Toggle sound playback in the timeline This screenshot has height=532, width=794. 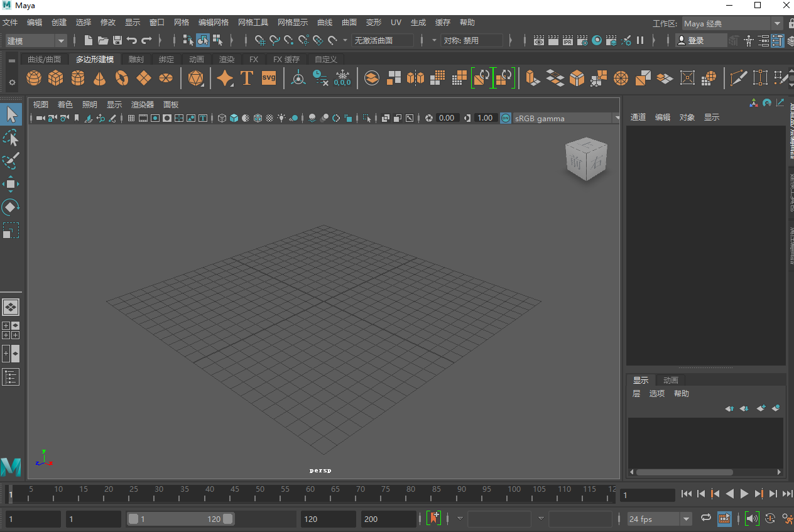[x=753, y=518]
